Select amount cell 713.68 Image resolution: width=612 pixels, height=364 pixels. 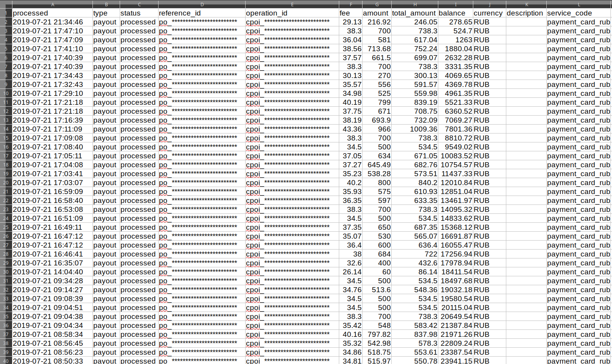click(x=377, y=49)
